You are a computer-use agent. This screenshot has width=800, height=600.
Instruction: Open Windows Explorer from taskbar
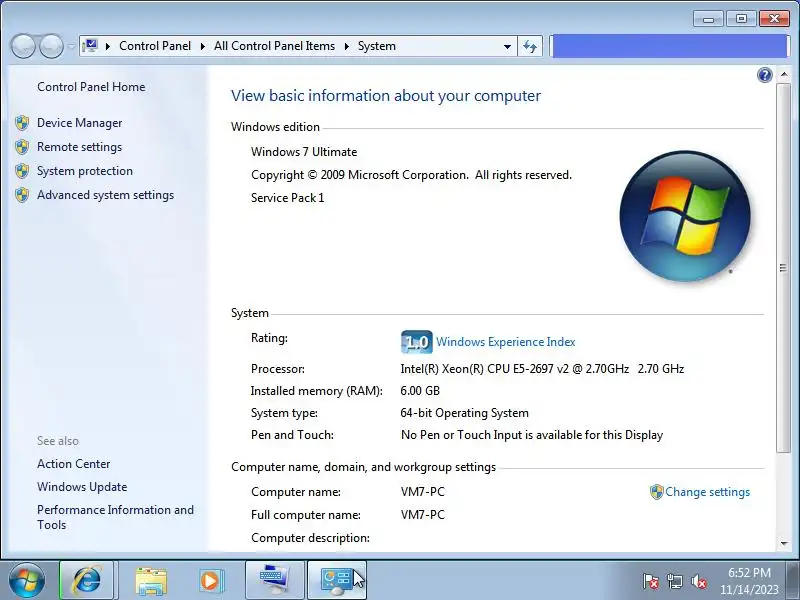click(151, 581)
